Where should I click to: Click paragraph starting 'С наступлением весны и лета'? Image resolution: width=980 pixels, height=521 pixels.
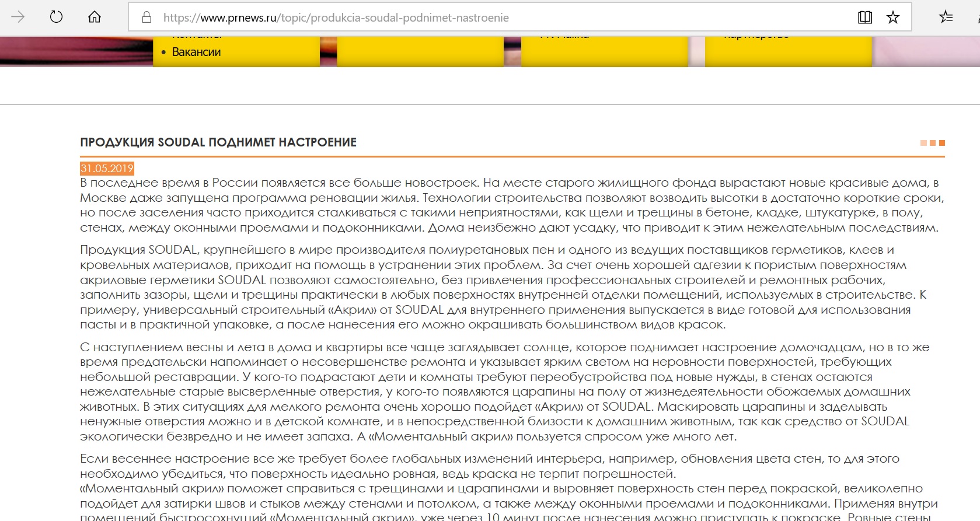[505, 392]
